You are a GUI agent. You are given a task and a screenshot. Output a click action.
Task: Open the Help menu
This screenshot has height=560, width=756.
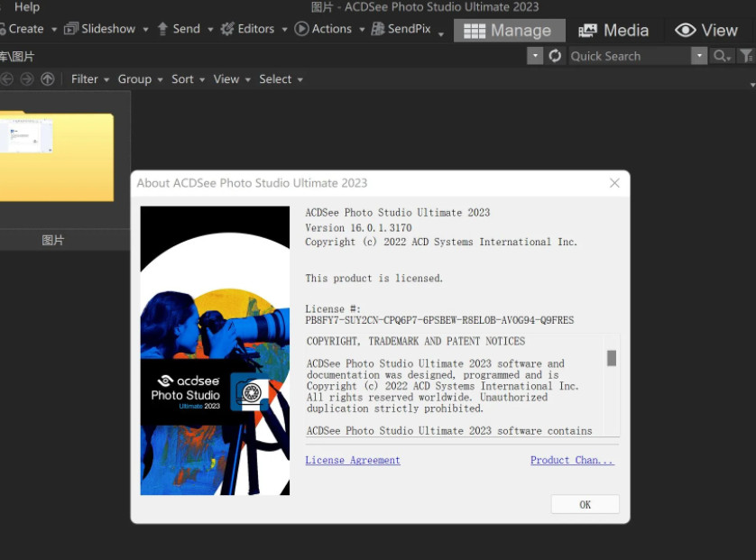coord(27,7)
